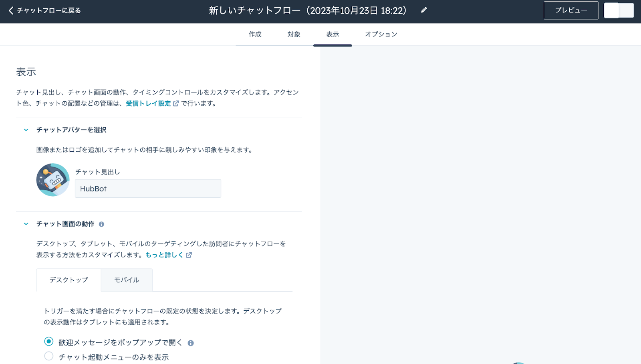Switch to the モバイル sub-tab
The image size is (641, 364).
pos(127,280)
